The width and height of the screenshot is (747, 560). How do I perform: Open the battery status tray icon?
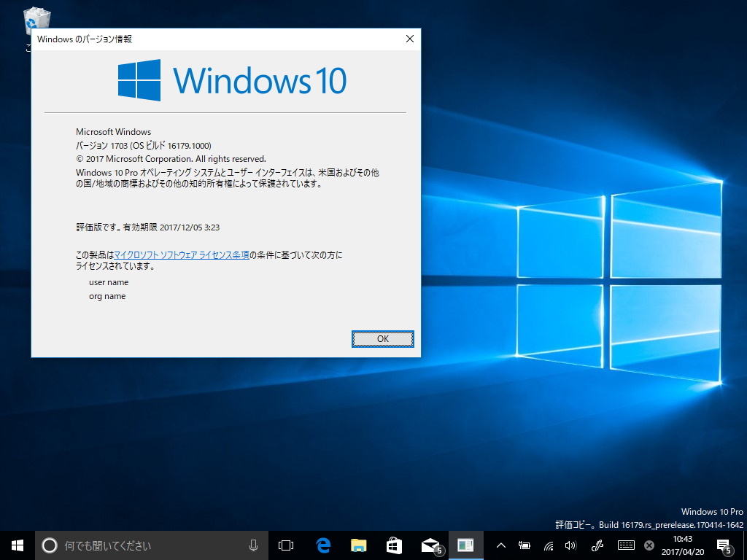525,545
